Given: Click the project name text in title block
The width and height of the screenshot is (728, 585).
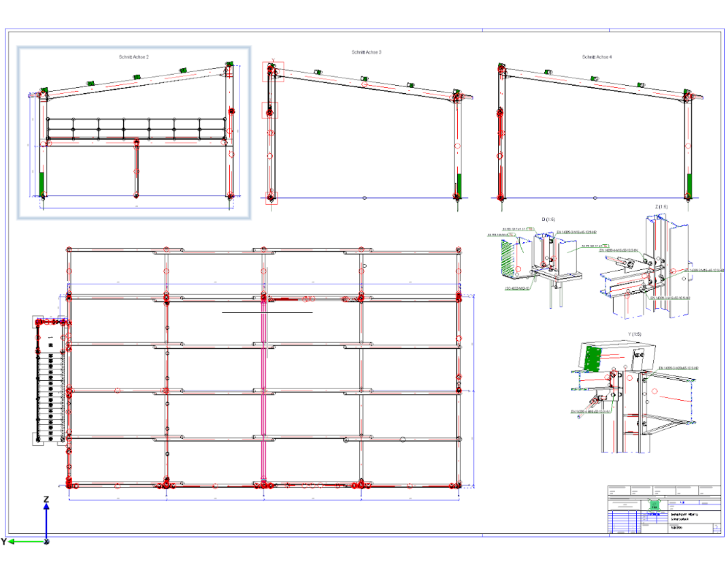Looking at the screenshot, I should tap(684, 514).
